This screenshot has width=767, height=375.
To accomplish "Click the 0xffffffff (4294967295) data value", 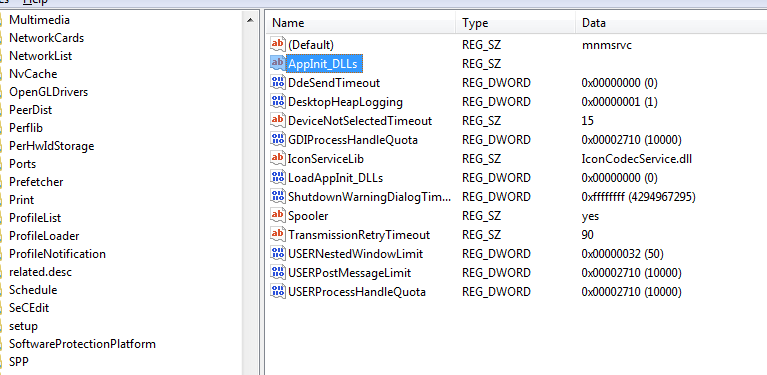I will [638, 197].
